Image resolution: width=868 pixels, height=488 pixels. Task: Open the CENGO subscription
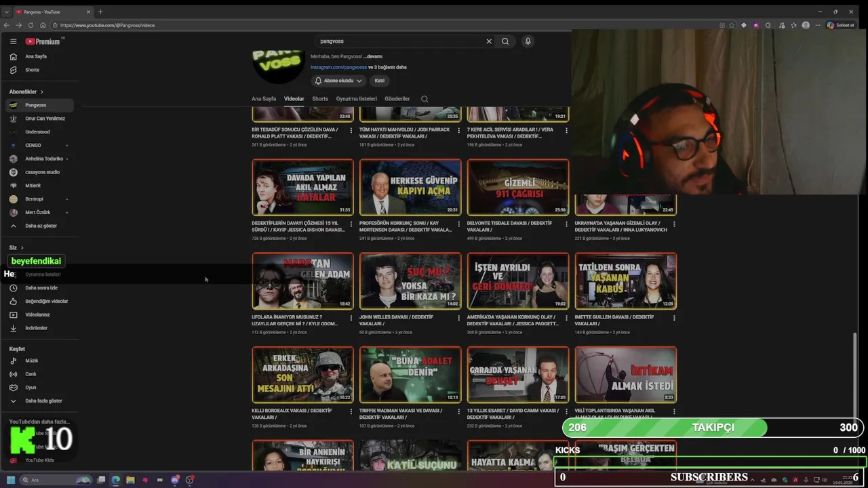[x=39, y=145]
